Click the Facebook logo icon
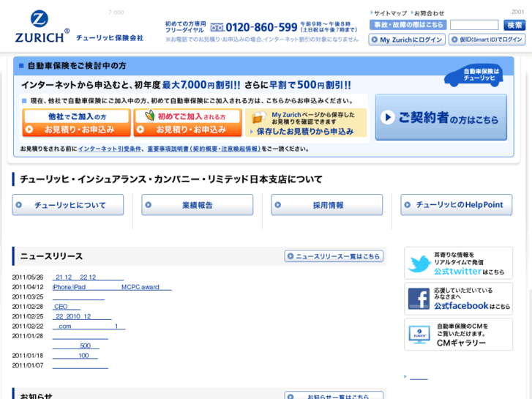532x399 pixels. pos(419,299)
